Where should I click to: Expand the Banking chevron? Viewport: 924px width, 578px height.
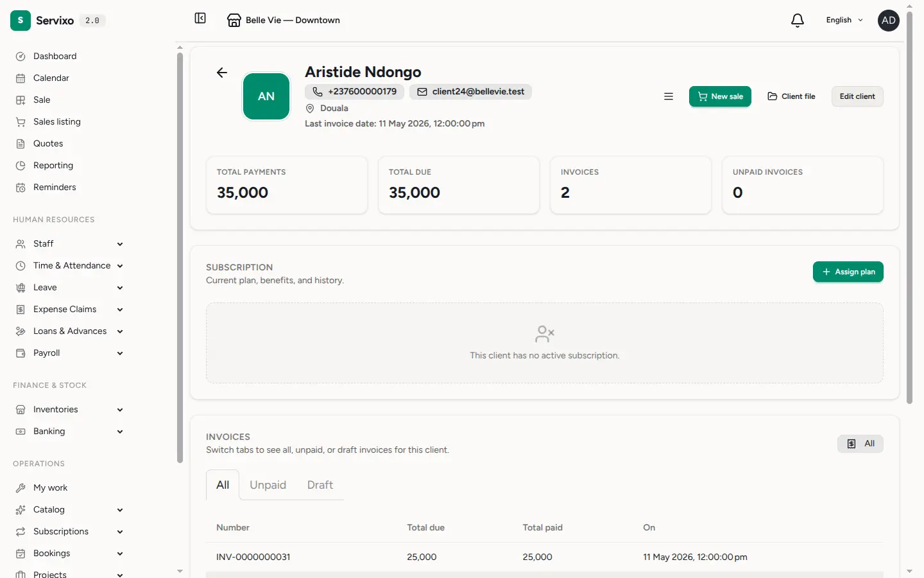[120, 432]
